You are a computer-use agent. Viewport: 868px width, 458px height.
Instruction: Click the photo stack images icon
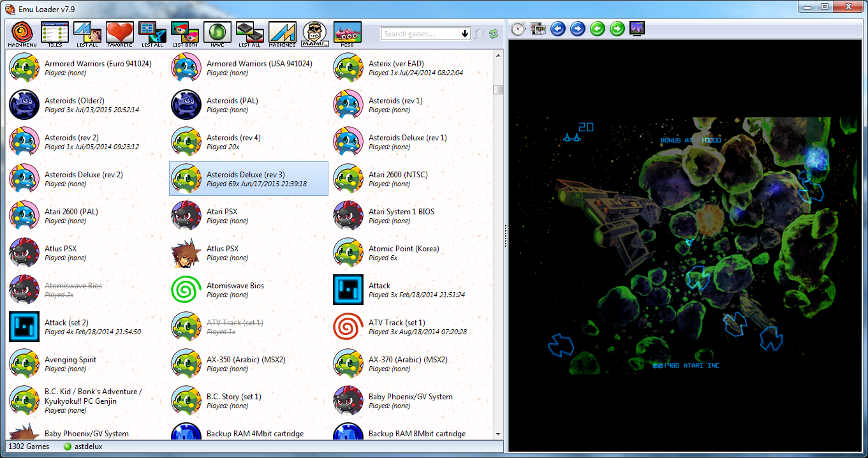click(x=538, y=29)
